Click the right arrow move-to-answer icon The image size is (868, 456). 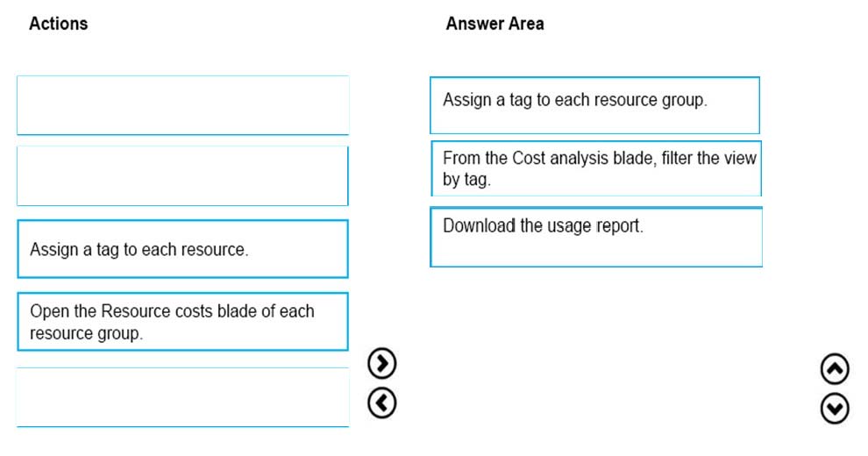382,363
